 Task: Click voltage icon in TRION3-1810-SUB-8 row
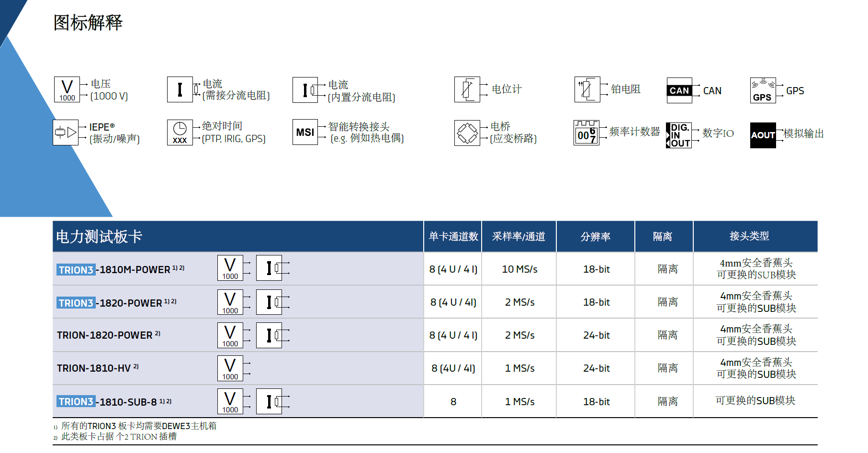point(230,401)
